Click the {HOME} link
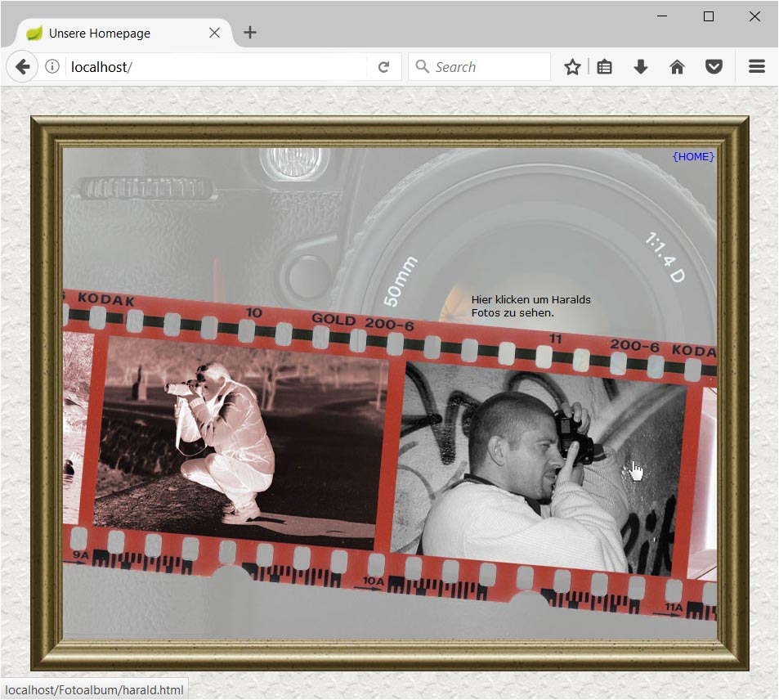 [693, 156]
